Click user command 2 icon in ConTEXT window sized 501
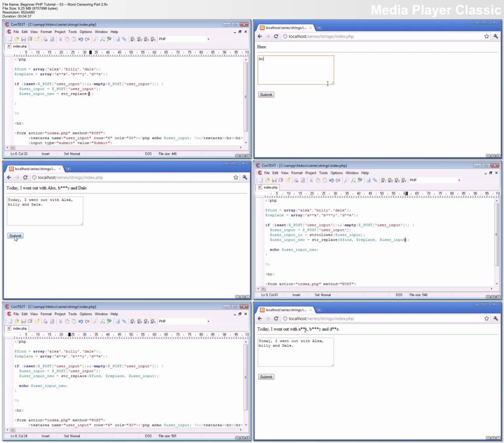This screenshot has width=504, height=443. pyautogui.click(x=139, y=321)
